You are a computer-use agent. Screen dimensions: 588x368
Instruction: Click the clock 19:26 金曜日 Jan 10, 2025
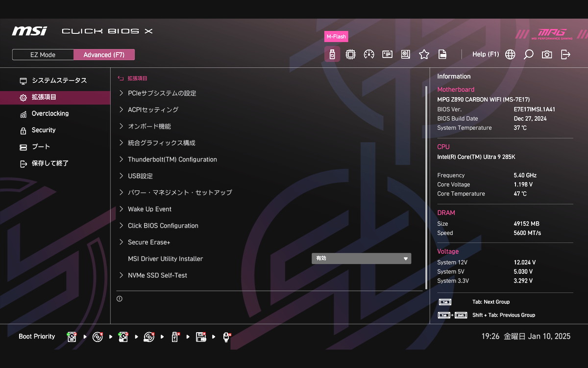(x=526, y=337)
